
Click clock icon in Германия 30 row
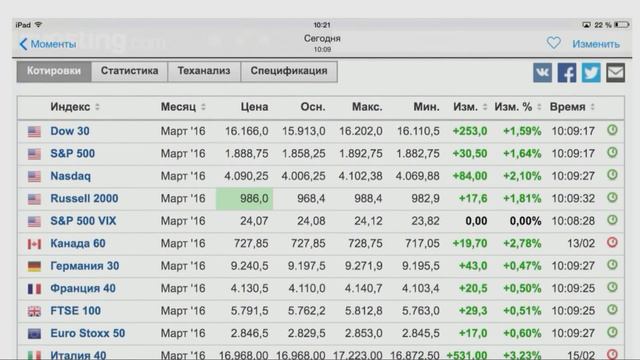pyautogui.click(x=612, y=265)
